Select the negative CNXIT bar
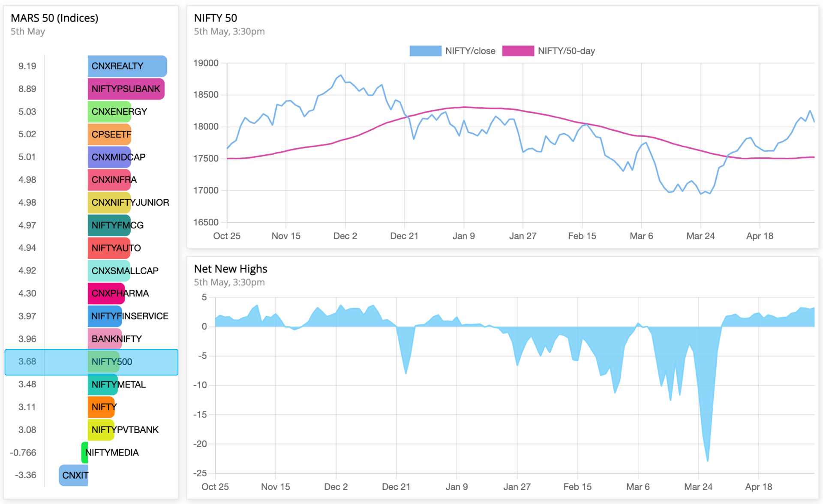 pyautogui.click(x=73, y=475)
